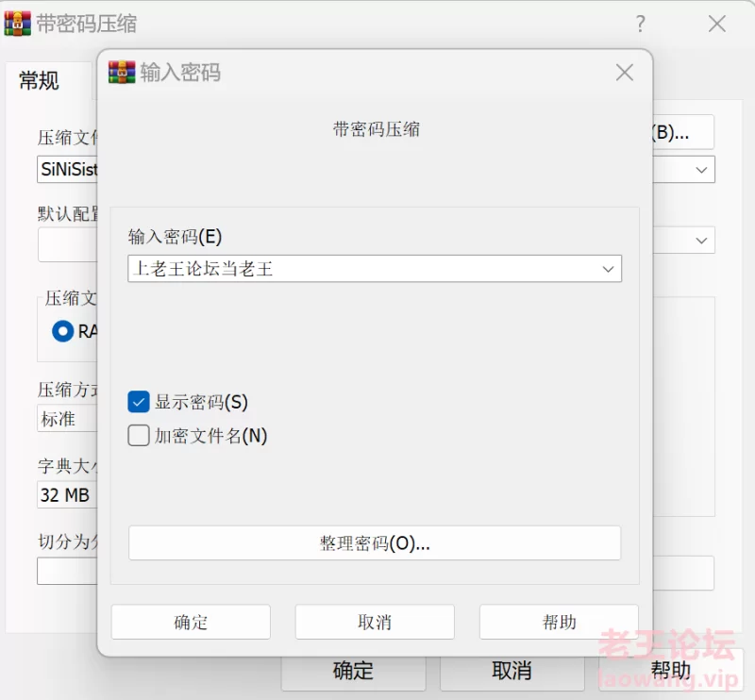Click 帮助 in the 输入密码 dialog
The image size is (755, 700).
(559, 623)
